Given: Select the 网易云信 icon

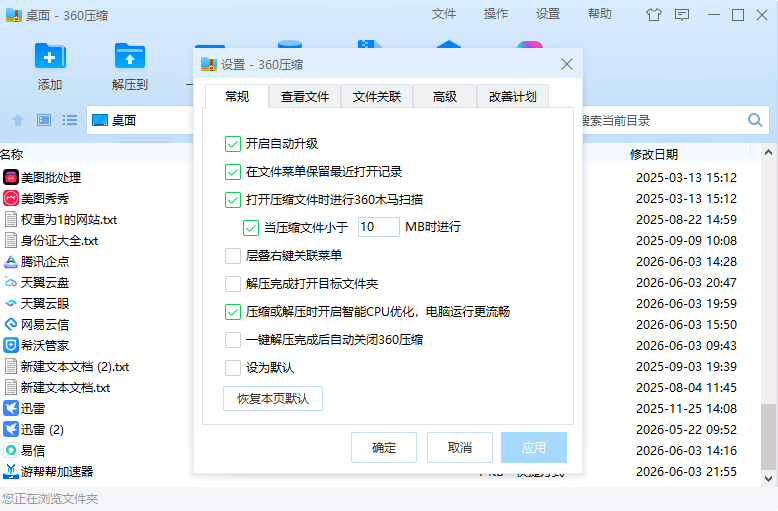Looking at the screenshot, I should pos(11,324).
